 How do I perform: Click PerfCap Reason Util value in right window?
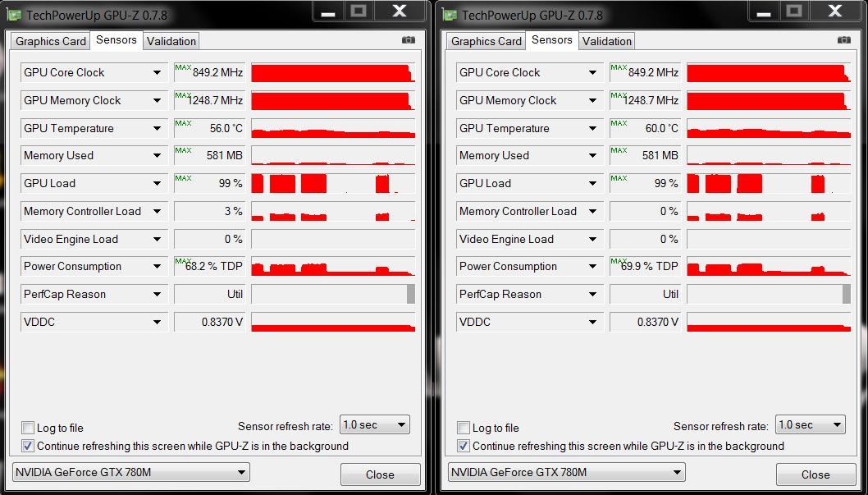[646, 294]
